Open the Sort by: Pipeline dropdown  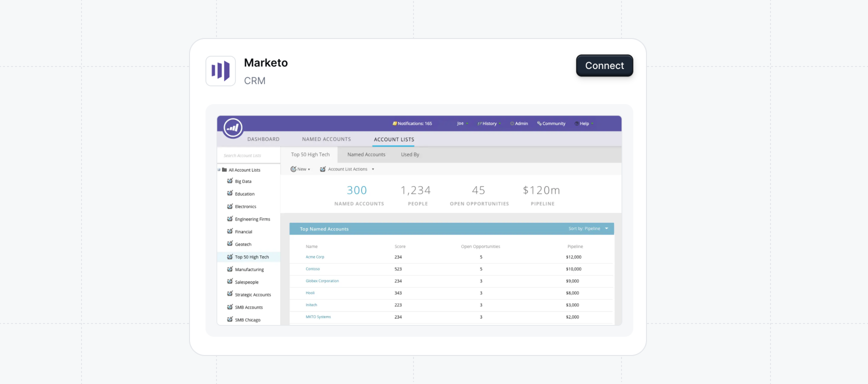588,228
